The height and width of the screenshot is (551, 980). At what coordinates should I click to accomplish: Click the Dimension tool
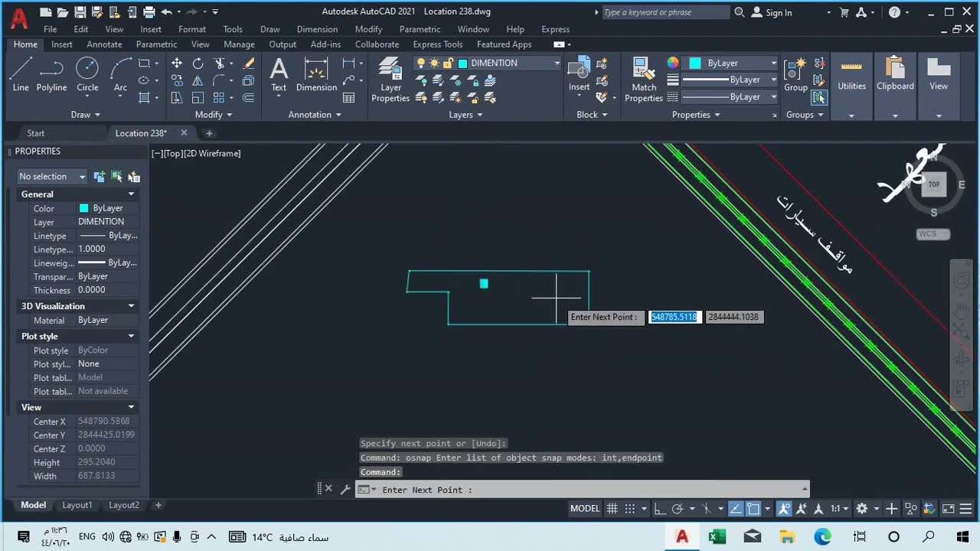click(x=316, y=74)
